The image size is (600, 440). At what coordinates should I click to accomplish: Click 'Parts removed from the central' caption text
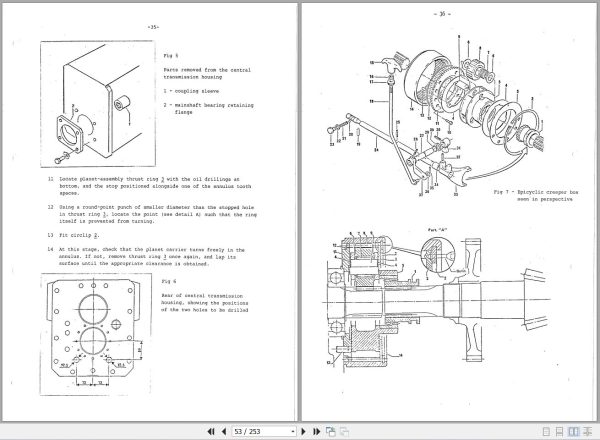[207, 70]
